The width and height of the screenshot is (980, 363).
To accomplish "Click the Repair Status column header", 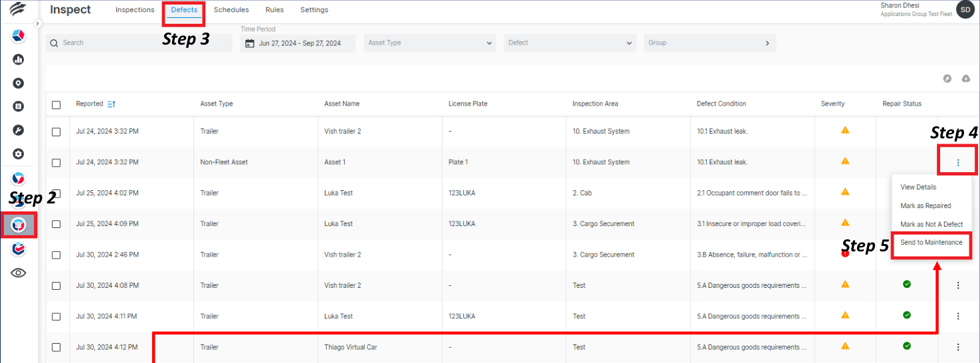I will [x=902, y=104].
